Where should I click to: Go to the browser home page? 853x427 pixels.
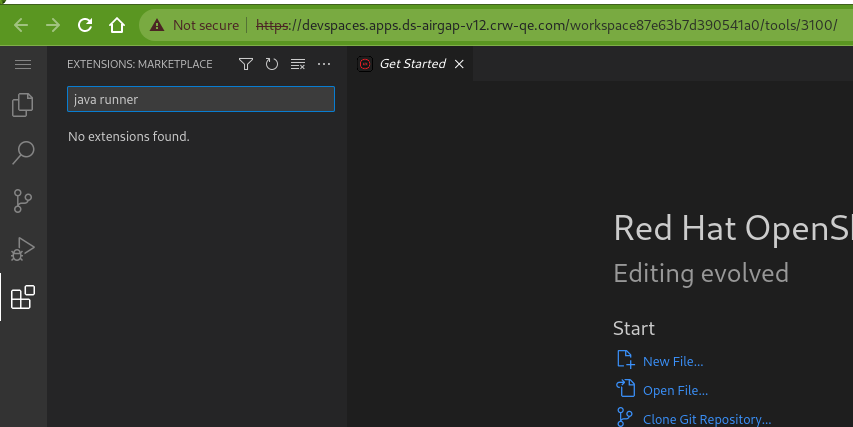pyautogui.click(x=117, y=24)
